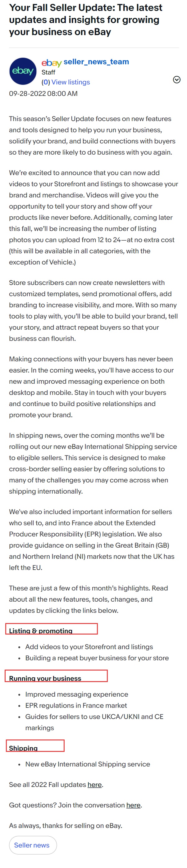Open Improved messaging experience item

[x=77, y=694]
